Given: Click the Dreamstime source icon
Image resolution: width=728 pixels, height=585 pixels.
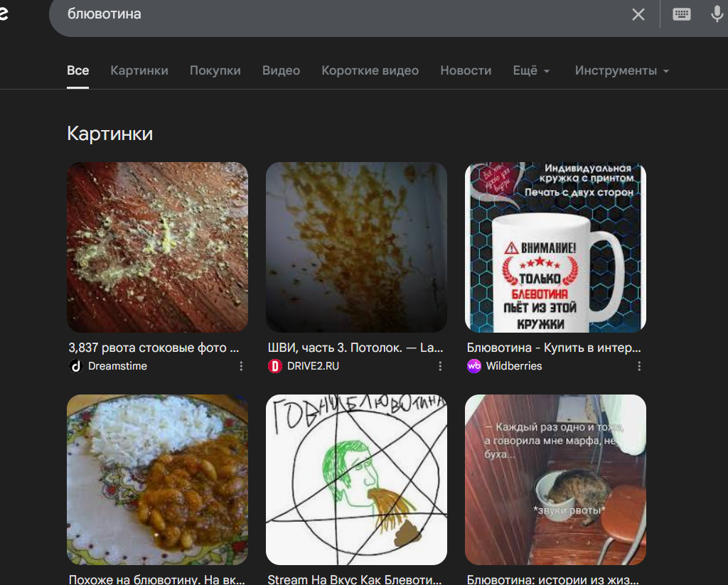Looking at the screenshot, I should click(x=76, y=366).
